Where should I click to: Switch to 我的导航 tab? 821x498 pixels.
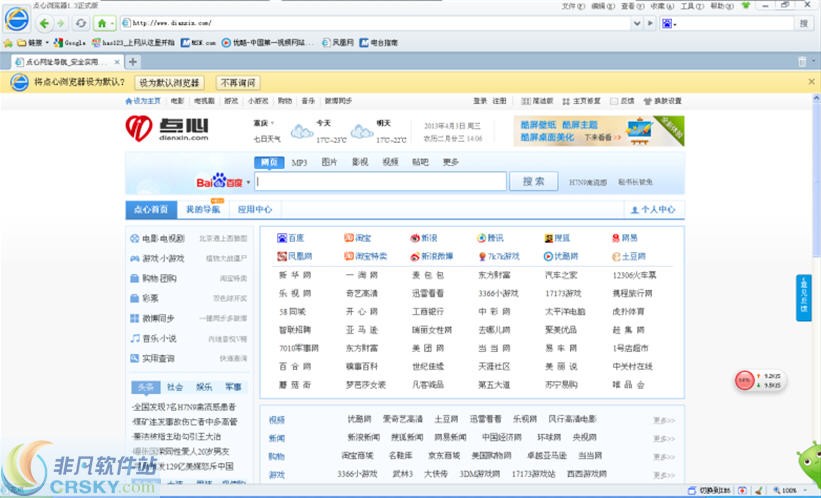click(x=203, y=209)
